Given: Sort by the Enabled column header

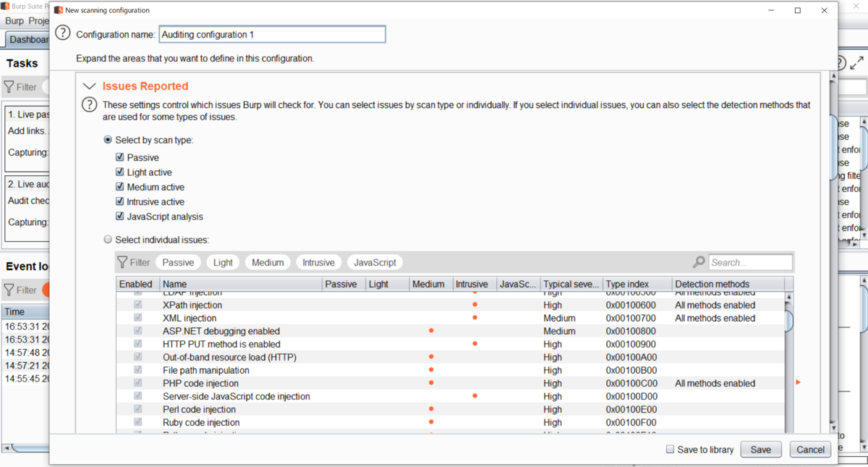Looking at the screenshot, I should 137,284.
